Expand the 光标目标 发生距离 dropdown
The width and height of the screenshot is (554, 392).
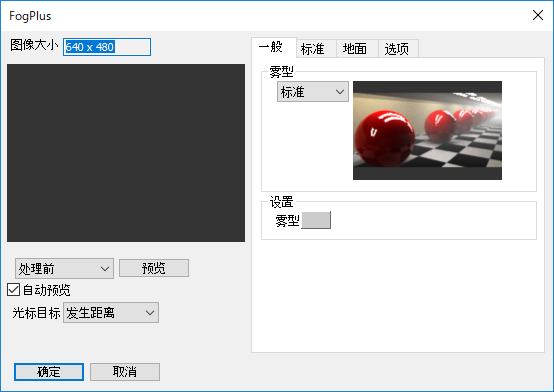coord(111,312)
